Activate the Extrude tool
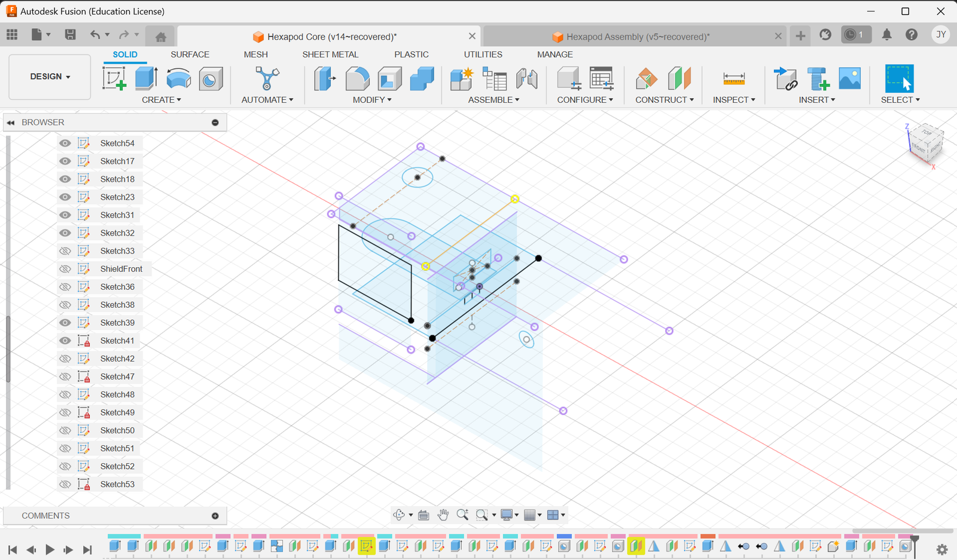 coord(145,78)
